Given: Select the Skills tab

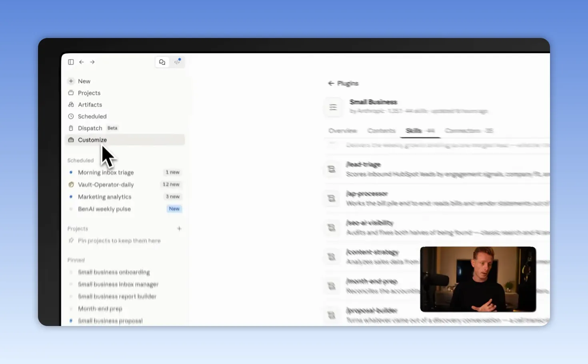Looking at the screenshot, I should point(420,131).
